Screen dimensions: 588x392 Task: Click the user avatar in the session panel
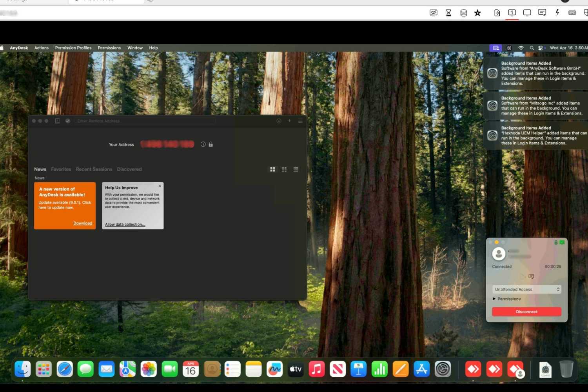point(499,254)
